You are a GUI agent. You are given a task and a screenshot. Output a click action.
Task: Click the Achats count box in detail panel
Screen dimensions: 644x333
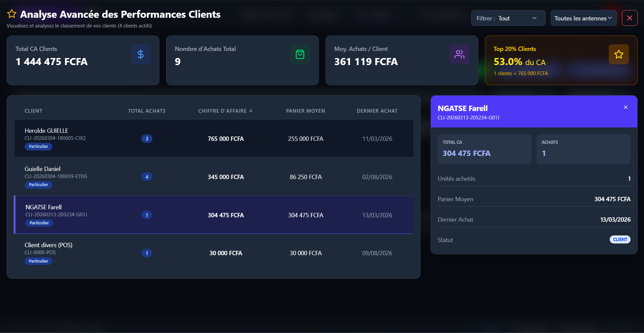[x=583, y=149]
